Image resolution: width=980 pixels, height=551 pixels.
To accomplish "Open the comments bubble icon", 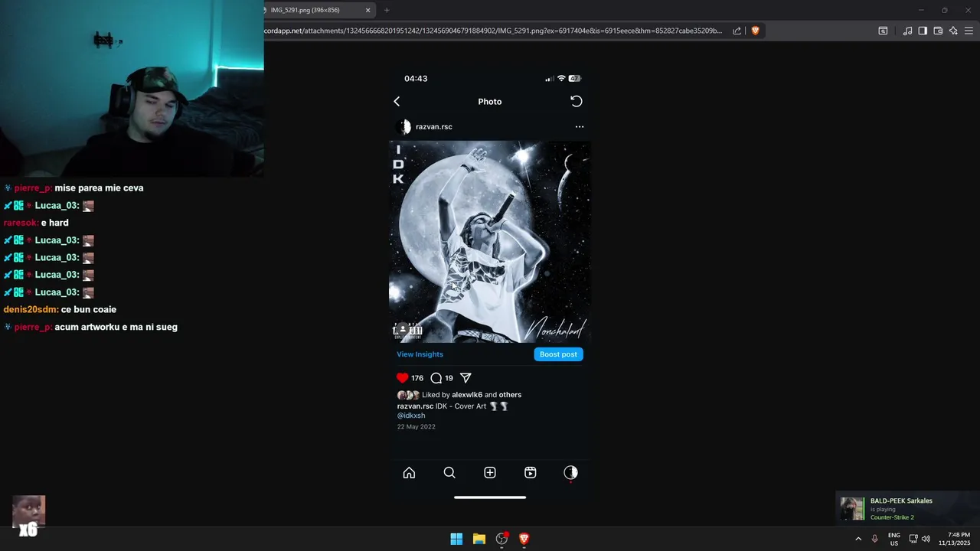I will 436,378.
